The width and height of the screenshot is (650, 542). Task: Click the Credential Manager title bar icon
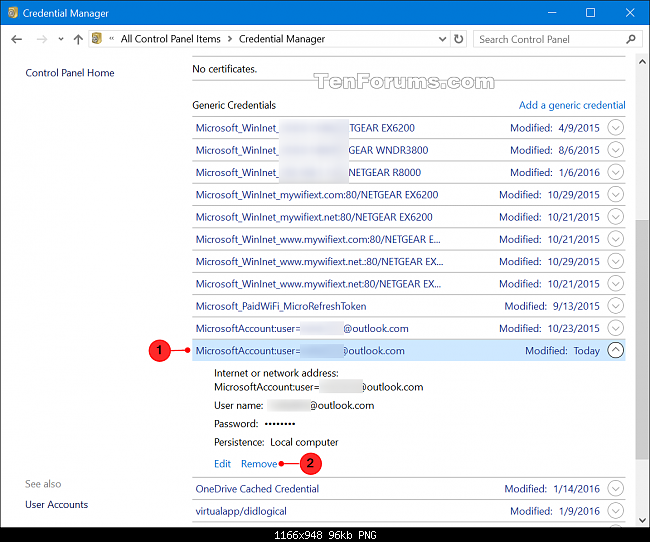pyautogui.click(x=13, y=13)
